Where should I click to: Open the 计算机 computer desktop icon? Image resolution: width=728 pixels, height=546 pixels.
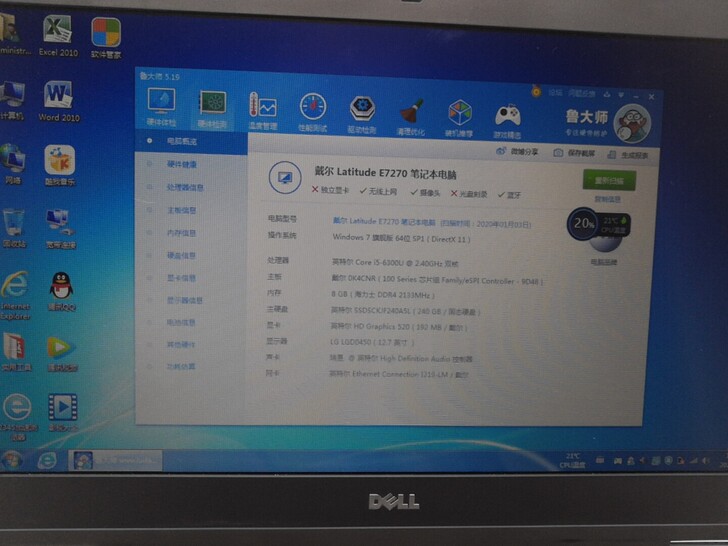[x=12, y=100]
